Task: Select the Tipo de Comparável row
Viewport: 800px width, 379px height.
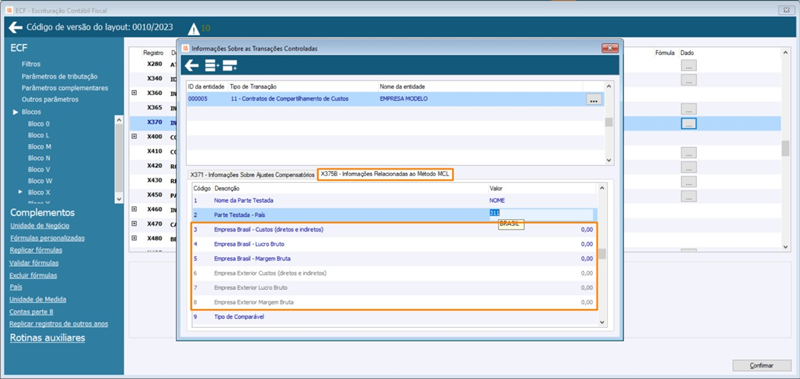Action: coord(394,317)
